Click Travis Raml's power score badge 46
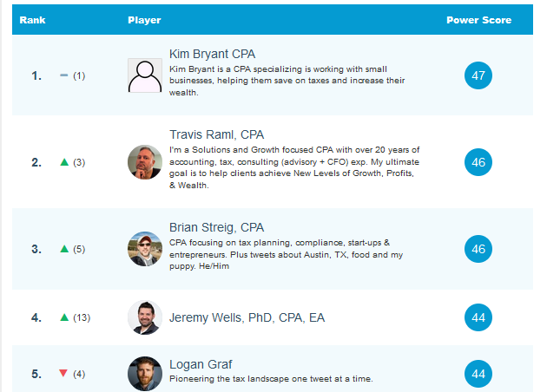 478,162
